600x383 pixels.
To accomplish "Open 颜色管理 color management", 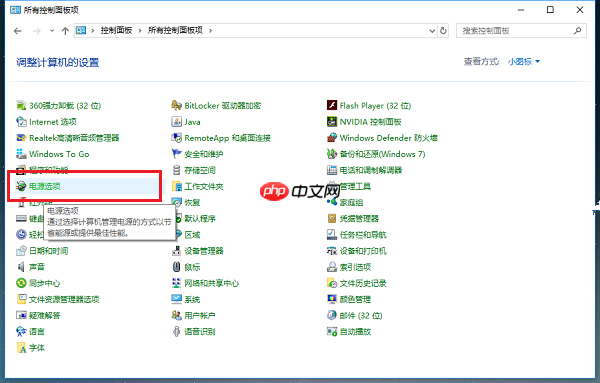I will click(349, 299).
